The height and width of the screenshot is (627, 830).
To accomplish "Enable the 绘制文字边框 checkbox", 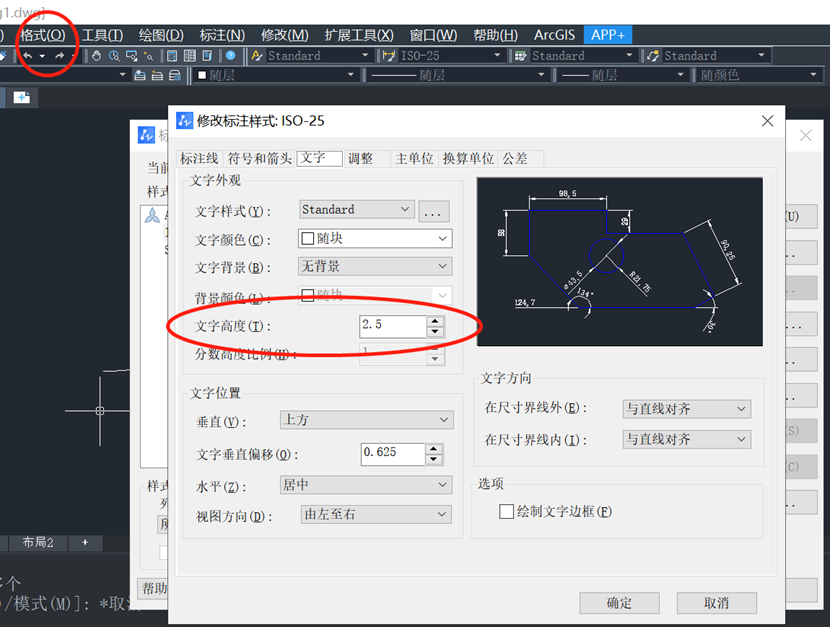I will [506, 511].
